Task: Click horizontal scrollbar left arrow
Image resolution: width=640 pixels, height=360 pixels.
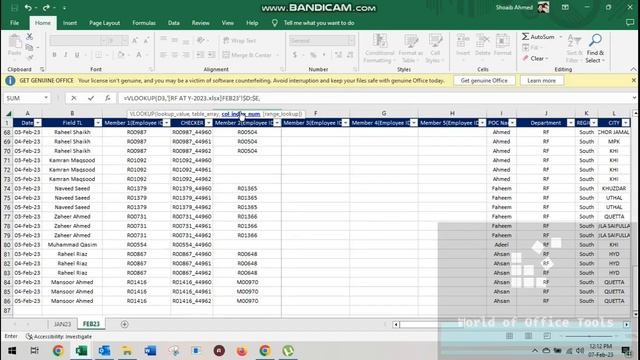Action: click(x=396, y=324)
